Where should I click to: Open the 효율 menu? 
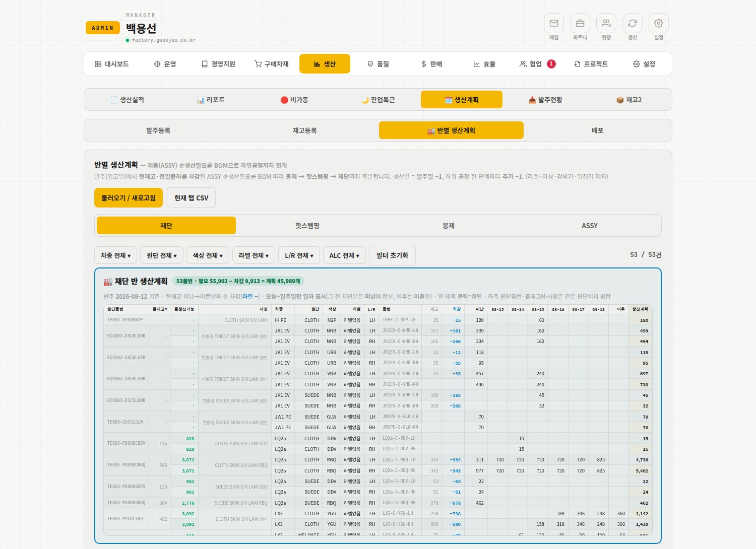484,64
